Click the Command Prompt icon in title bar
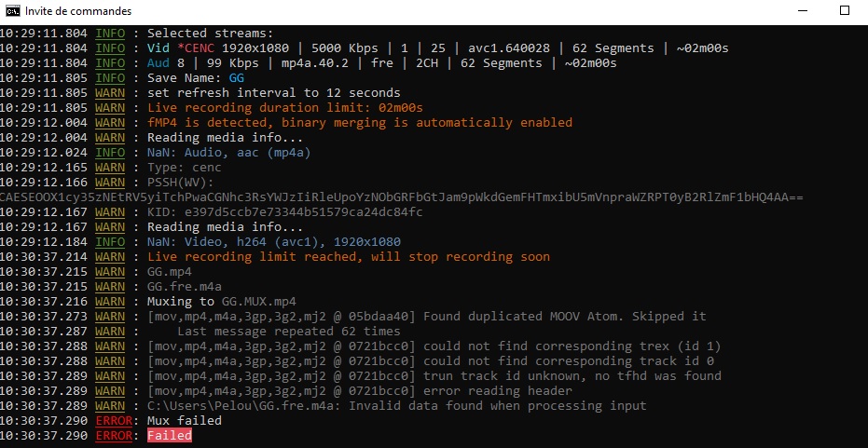The width and height of the screenshot is (868, 448). pos(13,11)
